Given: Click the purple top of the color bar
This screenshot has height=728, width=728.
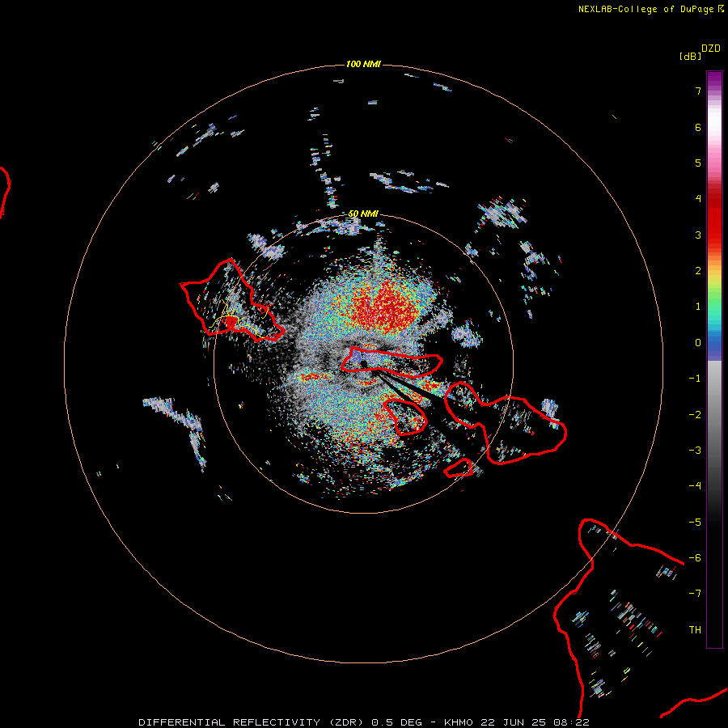Looking at the screenshot, I should point(714,80).
